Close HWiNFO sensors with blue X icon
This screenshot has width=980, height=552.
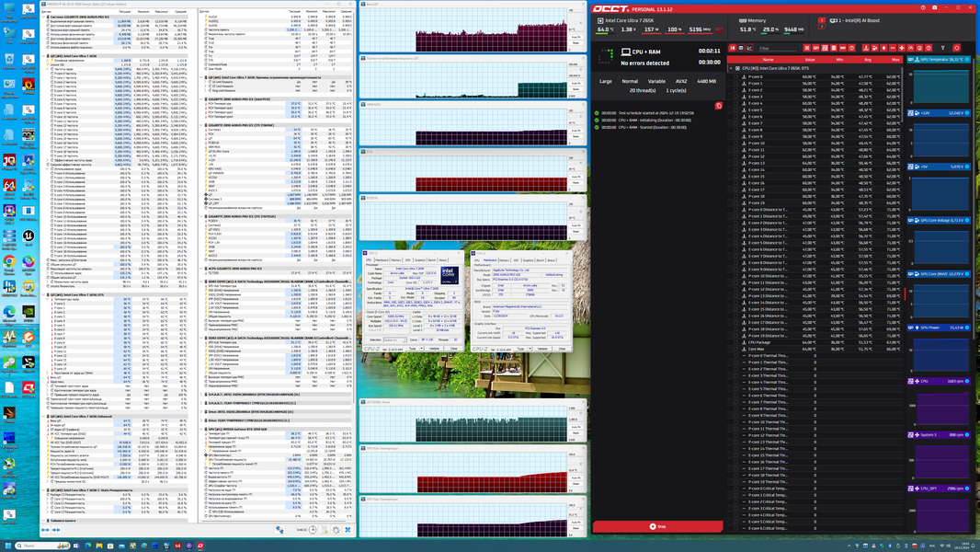[348, 530]
